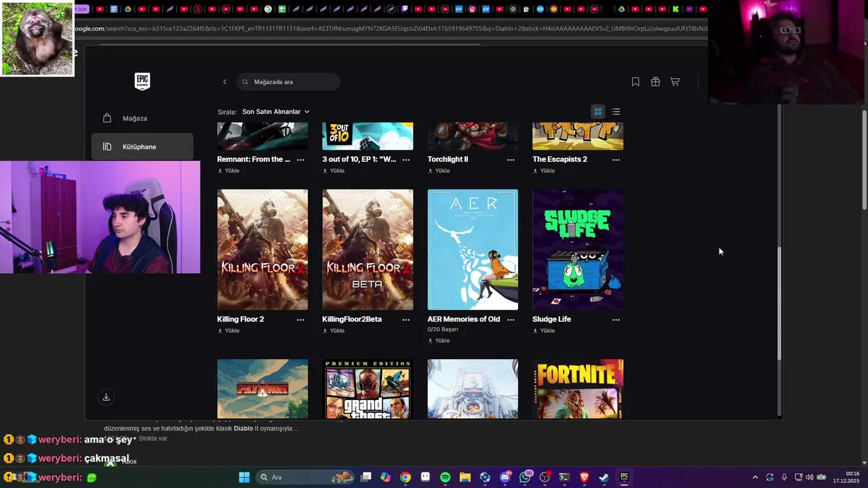Open the Killing Floor 2 Beta cover art

(x=368, y=249)
